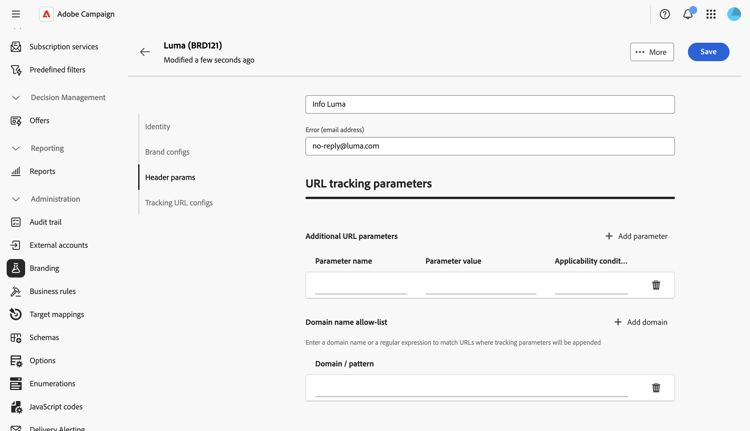The image size is (750, 431).
Task: Click the URL tracking parameters heading
Action: click(368, 184)
